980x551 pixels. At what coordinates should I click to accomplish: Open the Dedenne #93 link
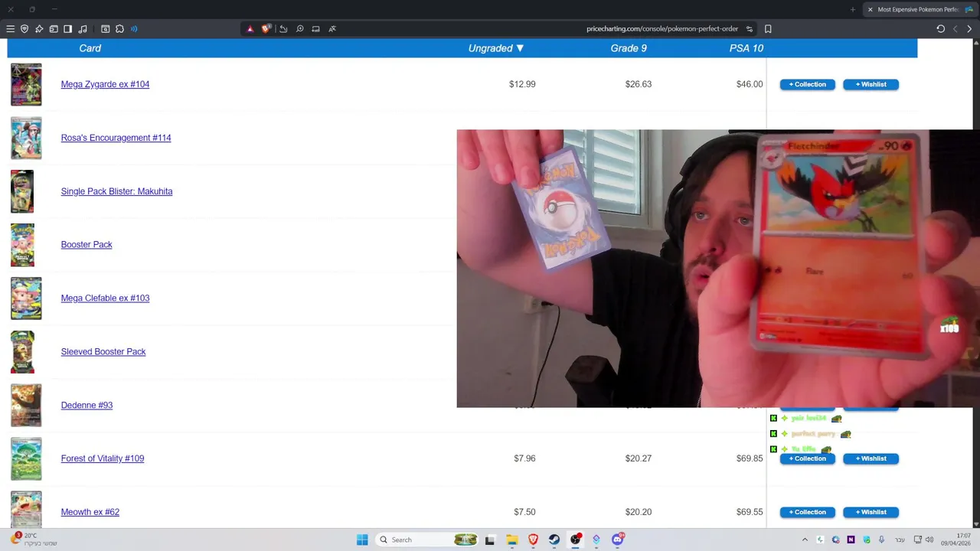click(87, 405)
